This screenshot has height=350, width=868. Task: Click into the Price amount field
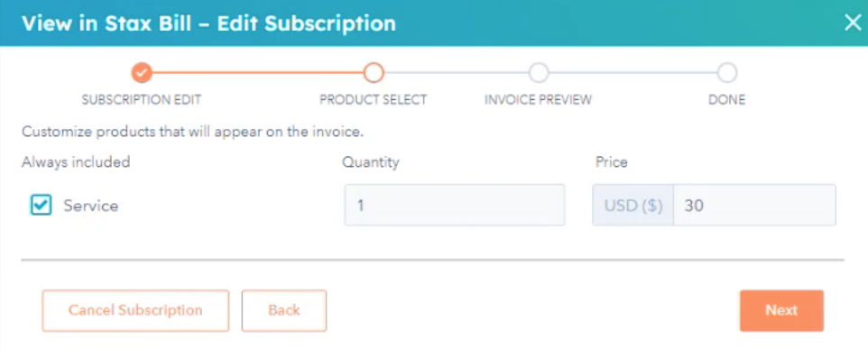754,205
